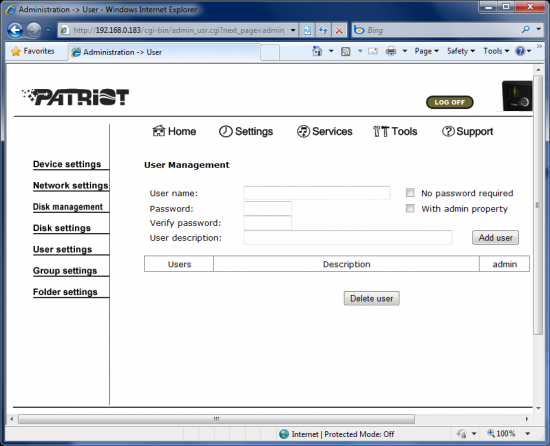Click the Add user button
Image resolution: width=550 pixels, height=446 pixels.
[x=495, y=238]
